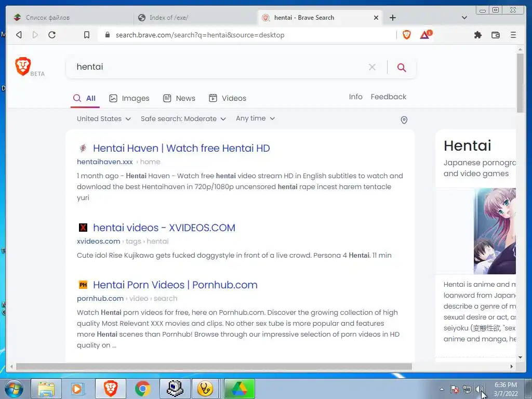
Task: Switch to News results tab
Action: 179,98
